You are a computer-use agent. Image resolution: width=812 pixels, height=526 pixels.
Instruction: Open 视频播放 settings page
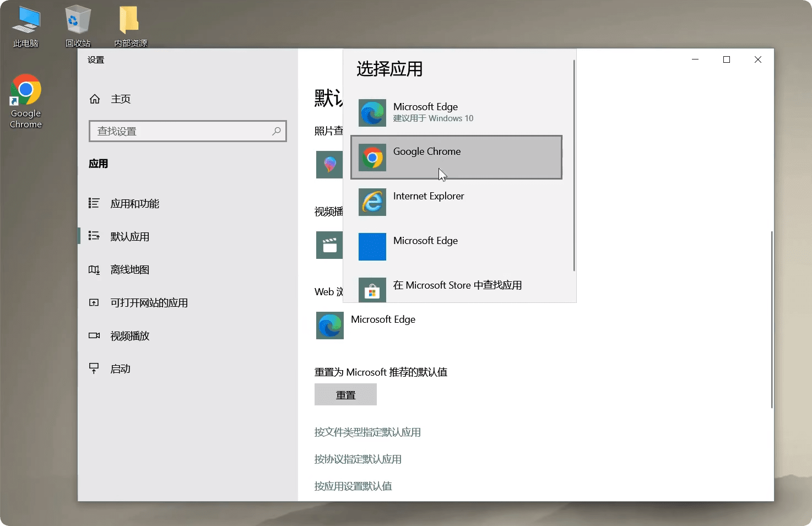130,336
